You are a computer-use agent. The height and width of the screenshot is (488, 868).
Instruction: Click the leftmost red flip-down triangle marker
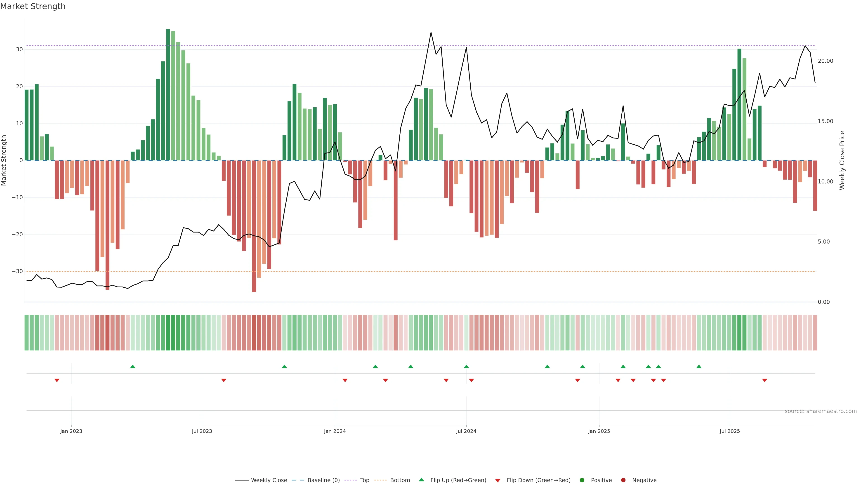pyautogui.click(x=57, y=380)
